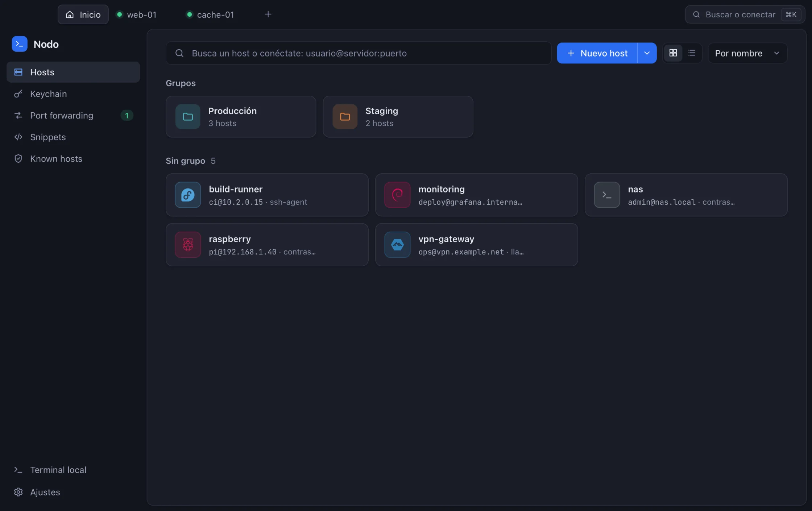Switch to list view
The image size is (812, 511).
tap(692, 53)
